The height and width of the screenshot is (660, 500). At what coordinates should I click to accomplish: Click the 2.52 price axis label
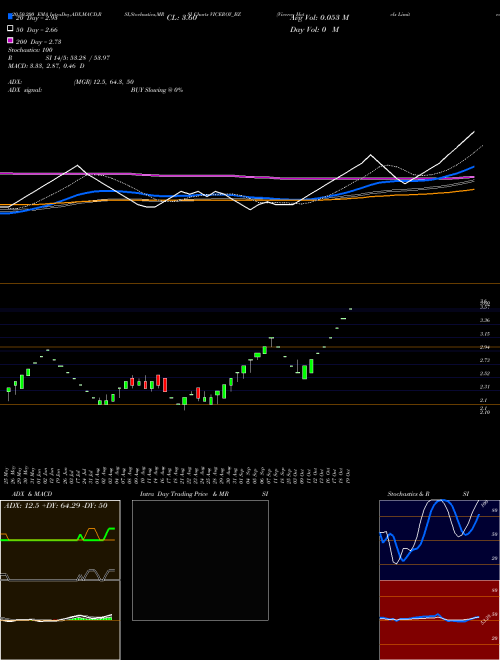[x=485, y=373]
